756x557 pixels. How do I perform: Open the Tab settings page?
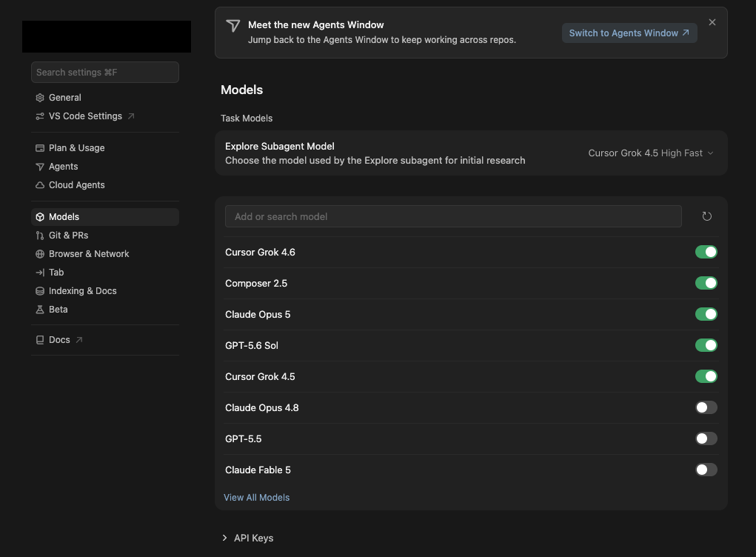click(x=105, y=273)
